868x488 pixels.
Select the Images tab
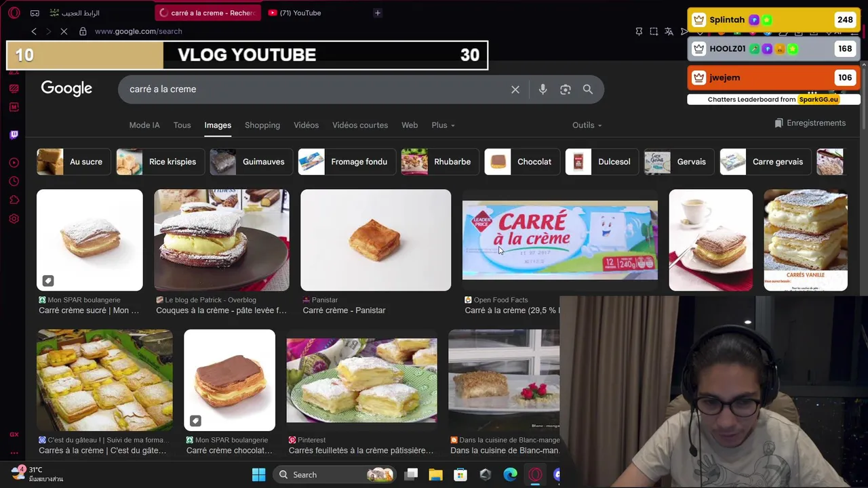click(218, 125)
